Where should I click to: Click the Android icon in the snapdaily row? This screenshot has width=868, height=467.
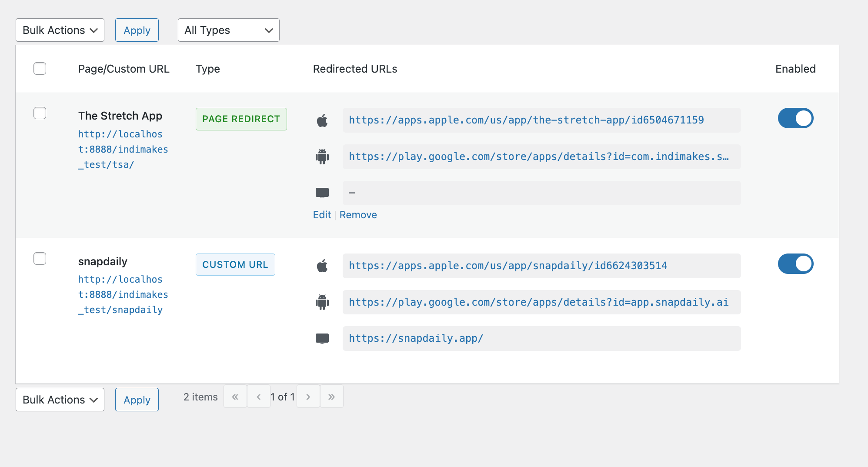[322, 302]
